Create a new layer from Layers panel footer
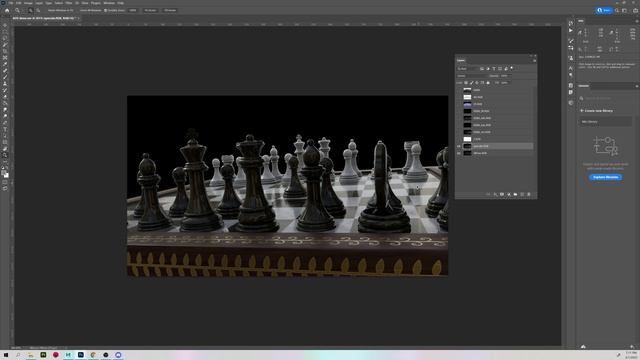 pos(522,195)
